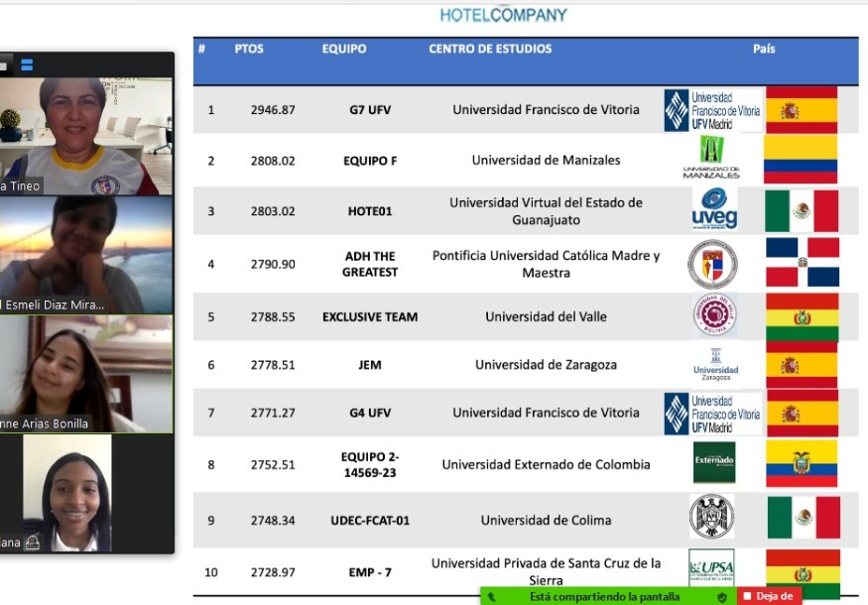Click the HOTELCOMPANY title
The image size is (868, 605).
pos(504,15)
